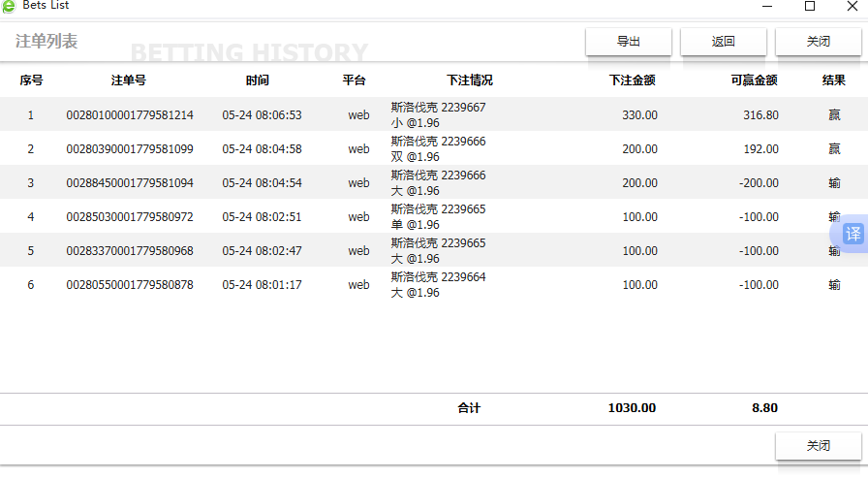Select bet number 00288450001779581094

point(130,183)
